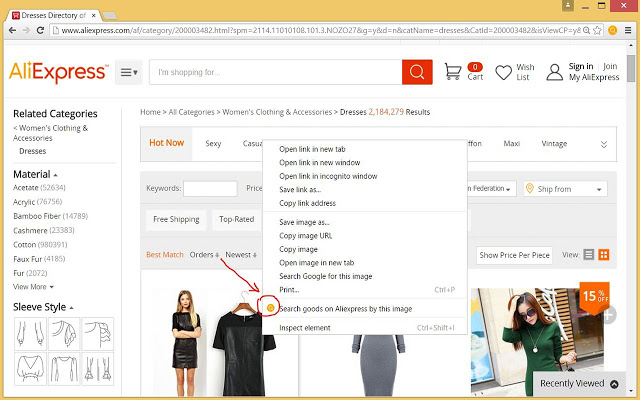Image resolution: width=640 pixels, height=400 pixels.
Task: Expand View More under Material
Action: [x=34, y=287]
